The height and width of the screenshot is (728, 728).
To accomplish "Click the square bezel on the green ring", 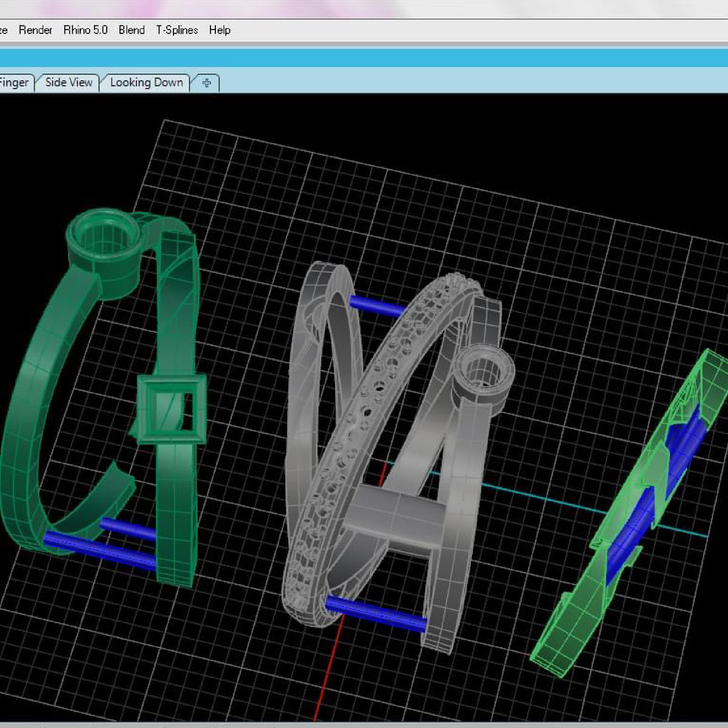I will coord(172,408).
